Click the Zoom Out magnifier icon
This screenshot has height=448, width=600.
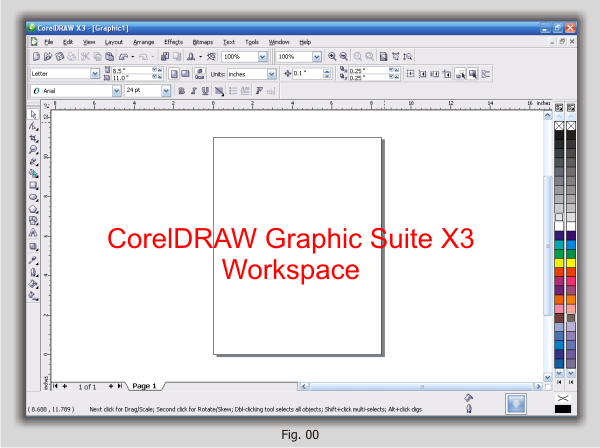tap(344, 57)
